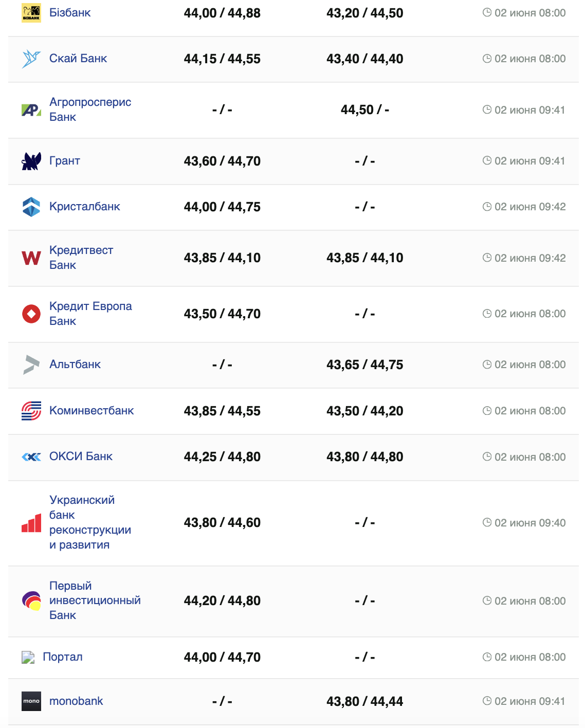Image resolution: width=585 pixels, height=728 pixels.
Task: Click the Бізбанк yellow logo icon
Action: coord(31,13)
